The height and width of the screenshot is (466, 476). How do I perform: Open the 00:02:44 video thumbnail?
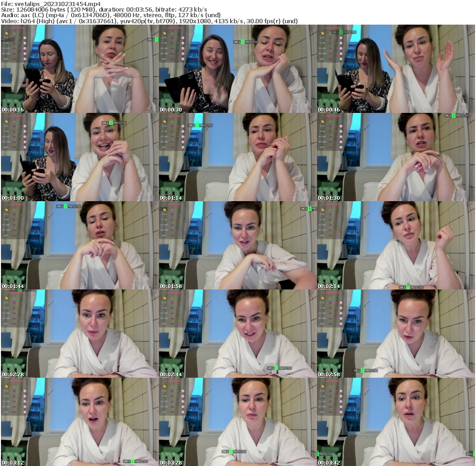238,334
